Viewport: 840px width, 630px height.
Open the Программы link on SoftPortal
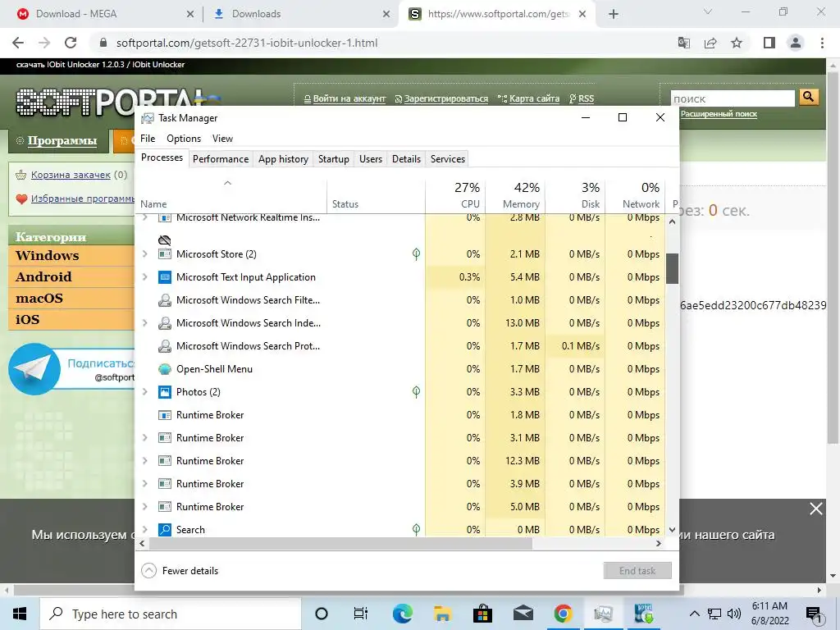coord(62,141)
